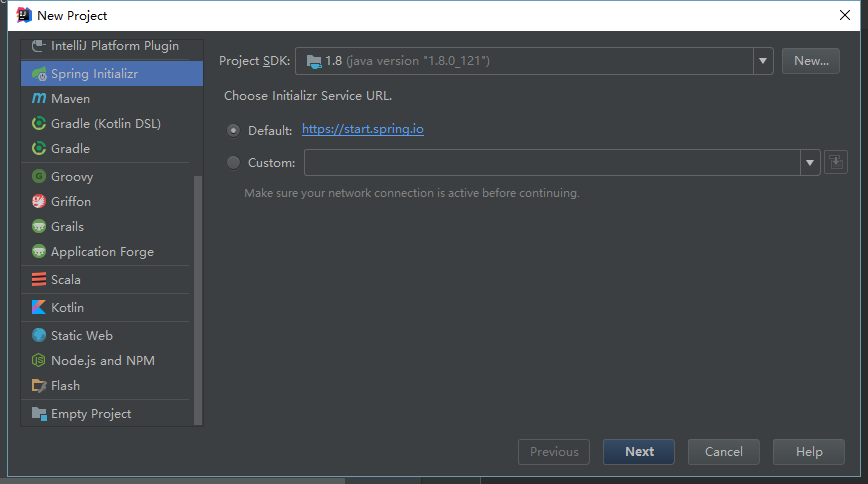Select the Default service URL radio button

point(234,131)
